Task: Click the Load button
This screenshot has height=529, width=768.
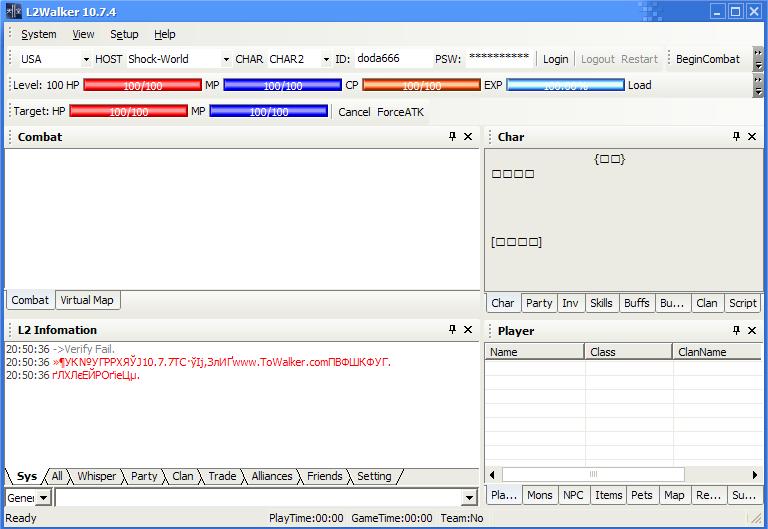Action: 640,85
